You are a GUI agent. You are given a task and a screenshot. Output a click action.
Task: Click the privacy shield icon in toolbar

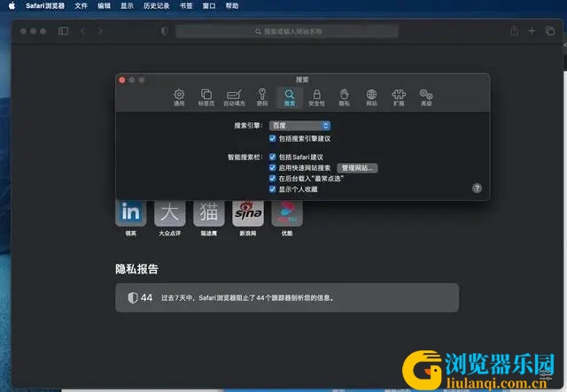[164, 31]
